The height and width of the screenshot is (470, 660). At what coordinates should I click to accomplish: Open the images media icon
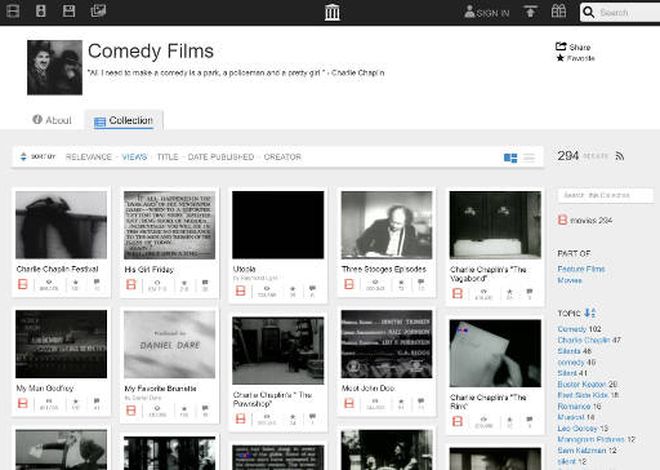(98, 11)
